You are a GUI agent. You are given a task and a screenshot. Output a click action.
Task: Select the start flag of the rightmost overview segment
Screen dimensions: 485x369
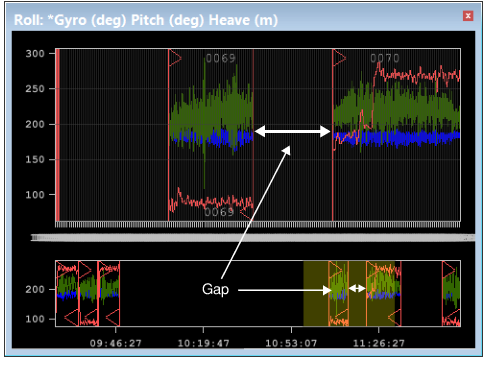click(449, 270)
